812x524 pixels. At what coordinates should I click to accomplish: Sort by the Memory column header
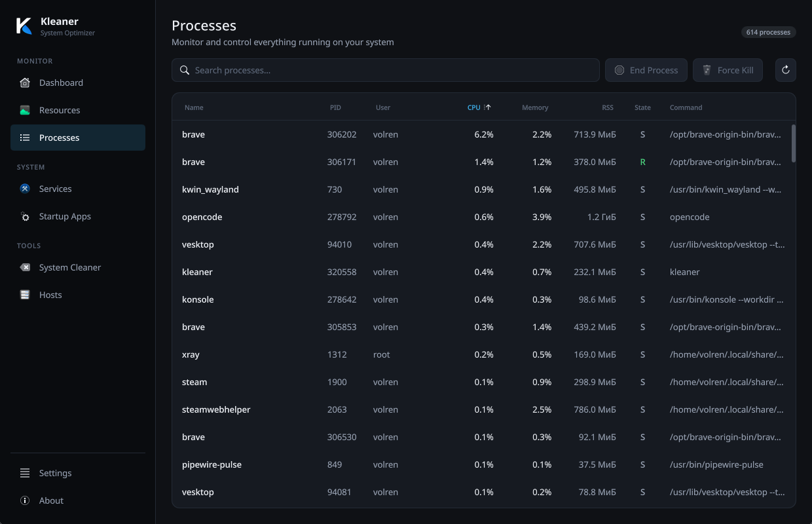pos(535,107)
